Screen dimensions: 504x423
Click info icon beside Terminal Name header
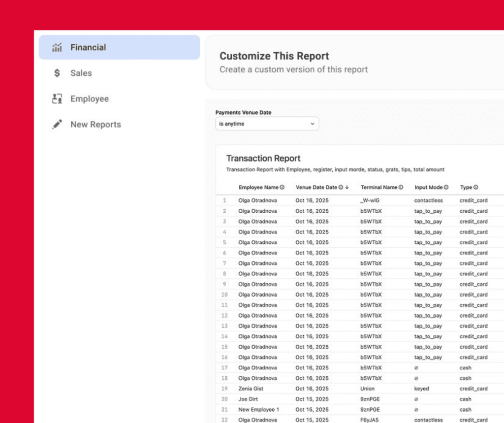click(401, 188)
